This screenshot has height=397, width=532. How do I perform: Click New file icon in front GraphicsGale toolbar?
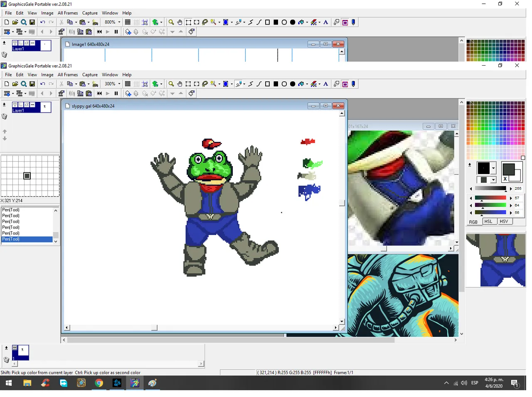tap(7, 84)
